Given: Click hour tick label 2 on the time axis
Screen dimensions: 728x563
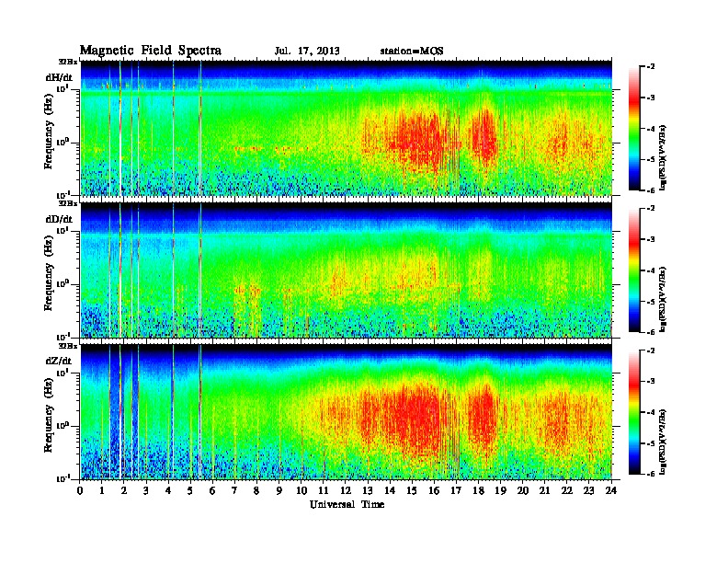Looking at the screenshot, I should (124, 491).
